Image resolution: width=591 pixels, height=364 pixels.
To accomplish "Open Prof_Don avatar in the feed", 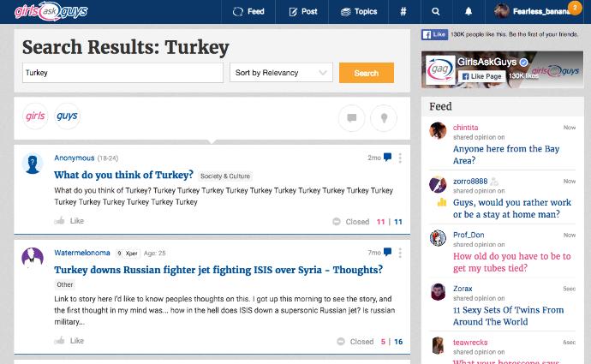I will 438,238.
